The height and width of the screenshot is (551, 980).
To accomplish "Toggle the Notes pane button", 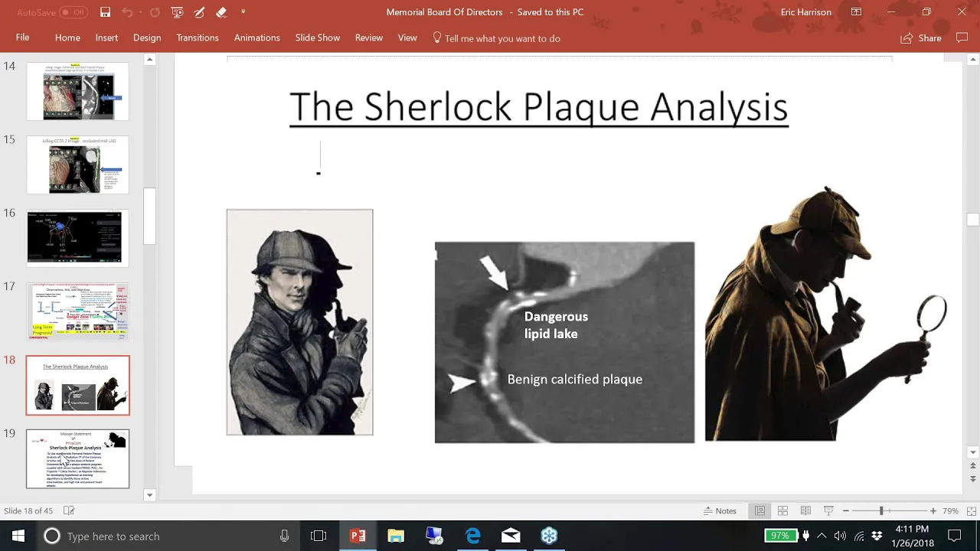I will (x=720, y=511).
